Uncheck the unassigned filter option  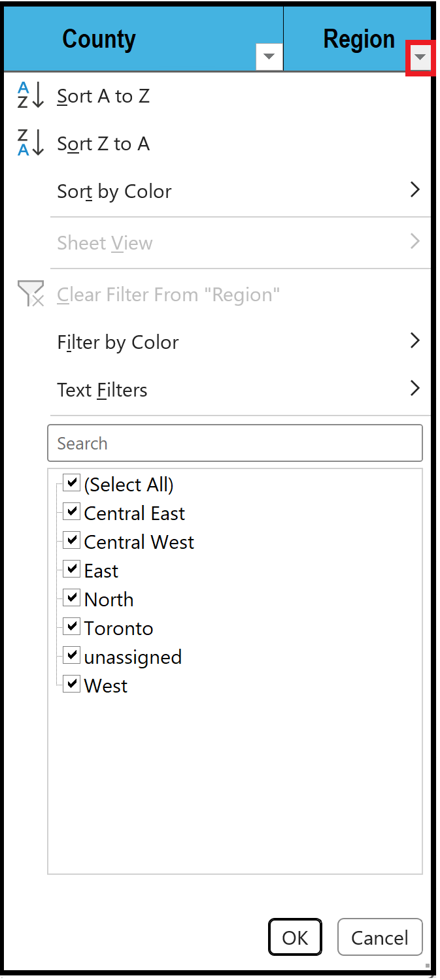point(71,655)
